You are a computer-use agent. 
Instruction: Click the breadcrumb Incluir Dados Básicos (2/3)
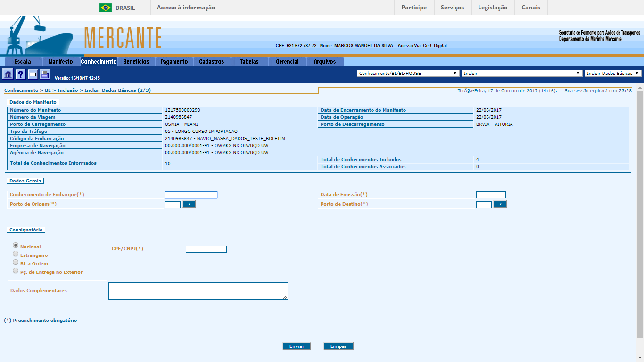pos(118,90)
